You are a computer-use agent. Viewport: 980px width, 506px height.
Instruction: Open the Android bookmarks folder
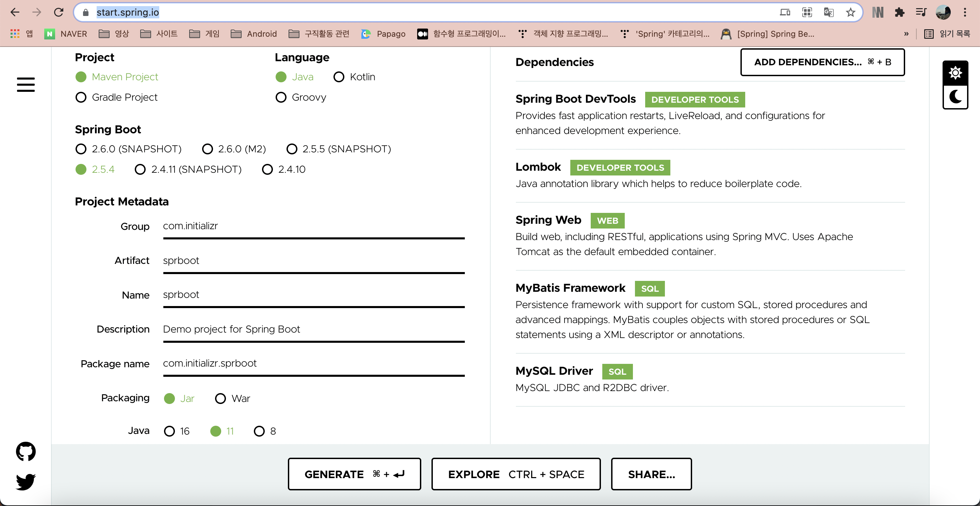click(254, 34)
